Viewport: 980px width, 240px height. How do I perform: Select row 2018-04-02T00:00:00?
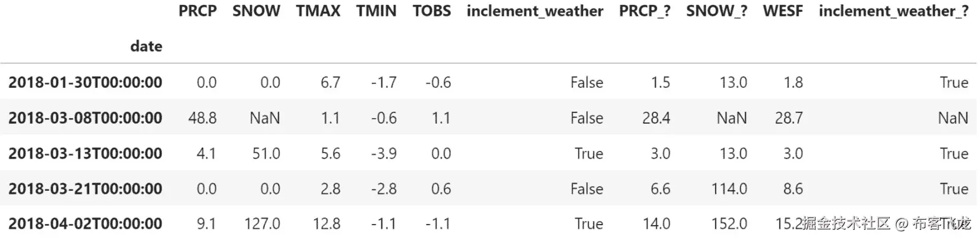(x=85, y=224)
